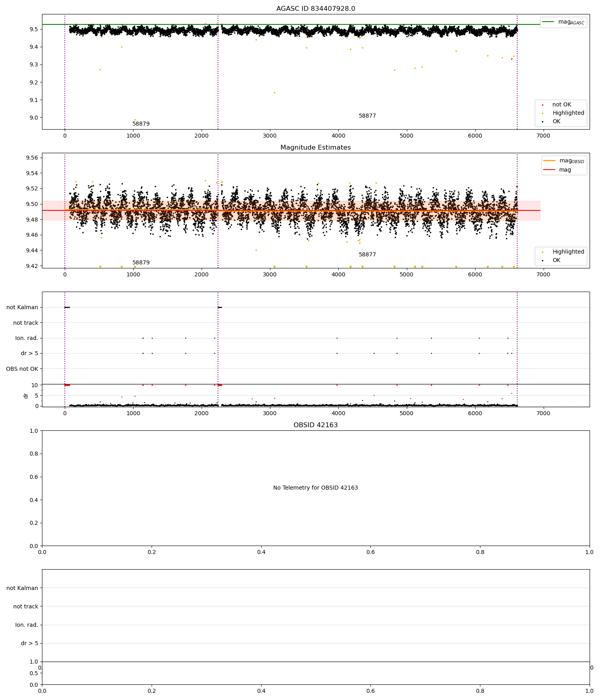Click the 58877 label in Magnitude Estimates plot
The width and height of the screenshot is (600, 700).
[367, 255]
